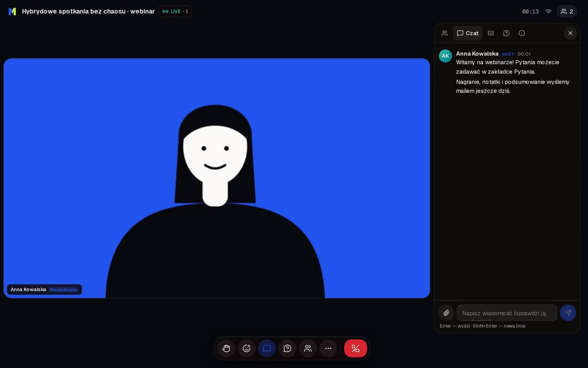
Task: Click the AK avatar in the chat
Action: (x=445, y=56)
